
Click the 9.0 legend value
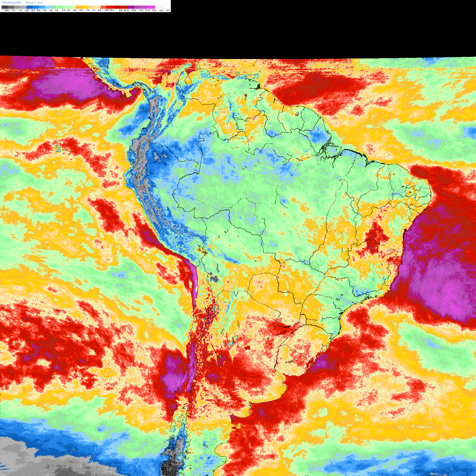(112, 10)
